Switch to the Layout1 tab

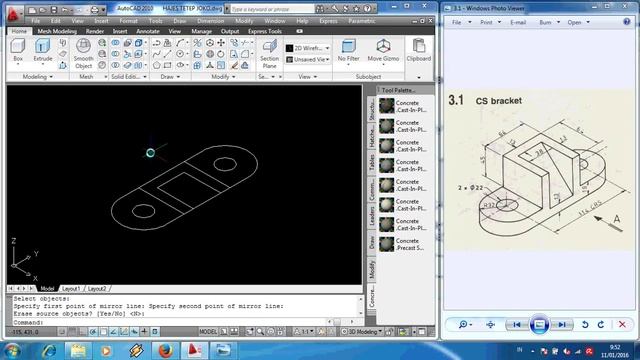point(71,289)
